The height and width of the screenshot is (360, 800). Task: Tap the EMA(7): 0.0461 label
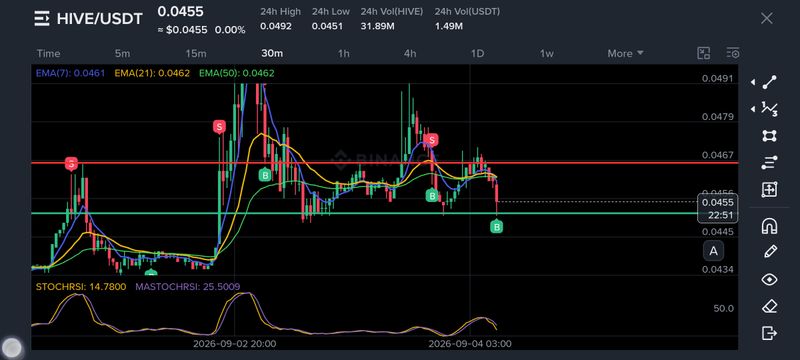[x=70, y=73]
